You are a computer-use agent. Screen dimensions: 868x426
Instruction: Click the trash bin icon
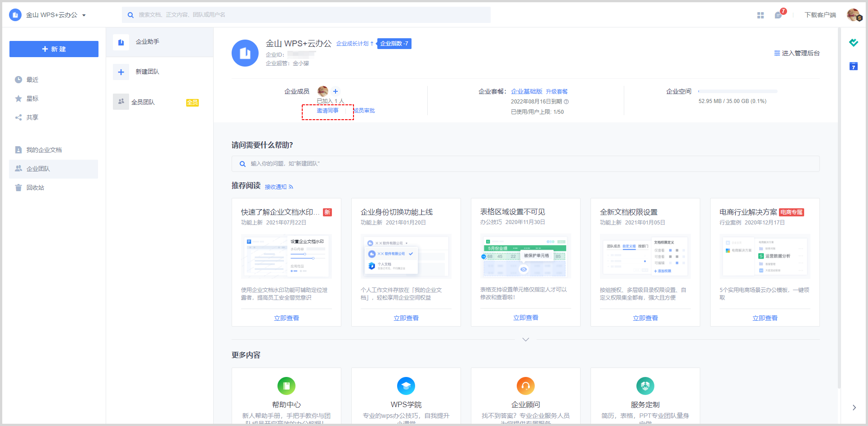(18, 188)
